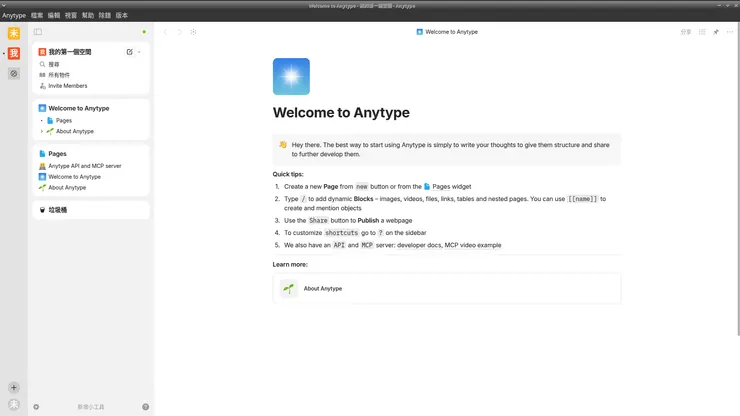Open the three-dot more menu in the page header
This screenshot has width=740, height=416.
click(730, 32)
